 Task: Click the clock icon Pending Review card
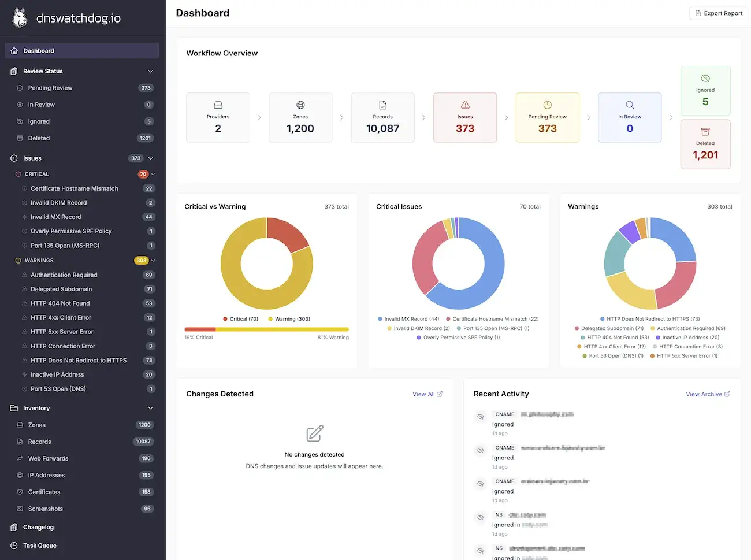pyautogui.click(x=547, y=117)
